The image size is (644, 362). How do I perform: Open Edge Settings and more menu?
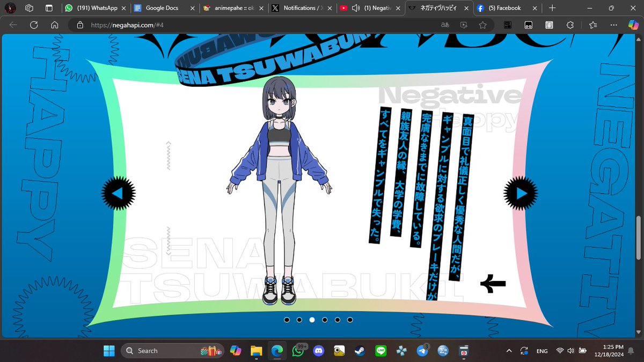click(614, 25)
